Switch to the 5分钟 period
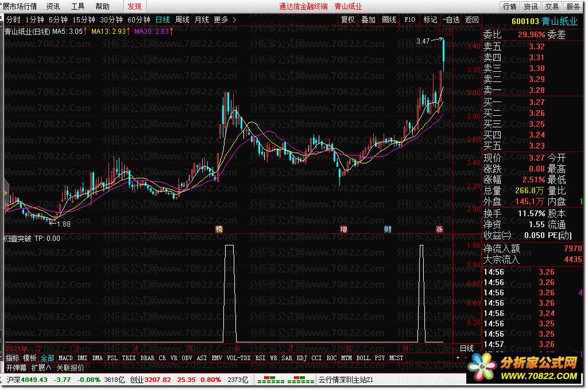588x390 pixels. 58,20
